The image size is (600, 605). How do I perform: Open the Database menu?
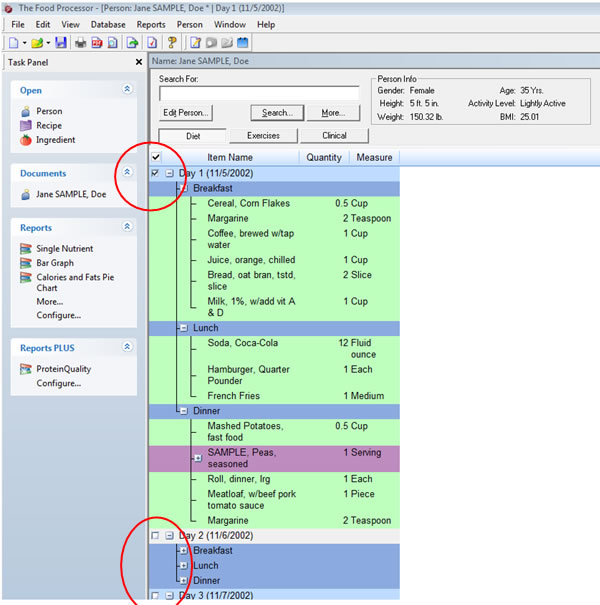pyautogui.click(x=108, y=24)
